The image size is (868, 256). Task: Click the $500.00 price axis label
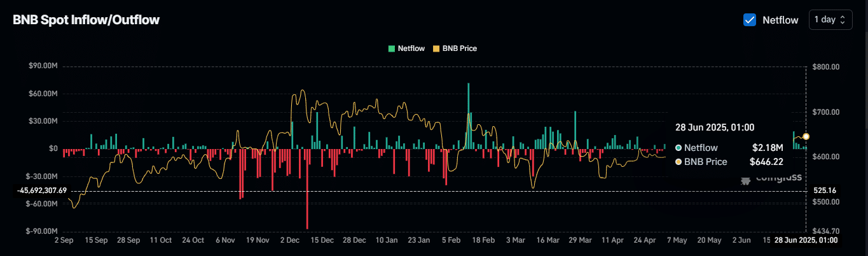point(827,203)
